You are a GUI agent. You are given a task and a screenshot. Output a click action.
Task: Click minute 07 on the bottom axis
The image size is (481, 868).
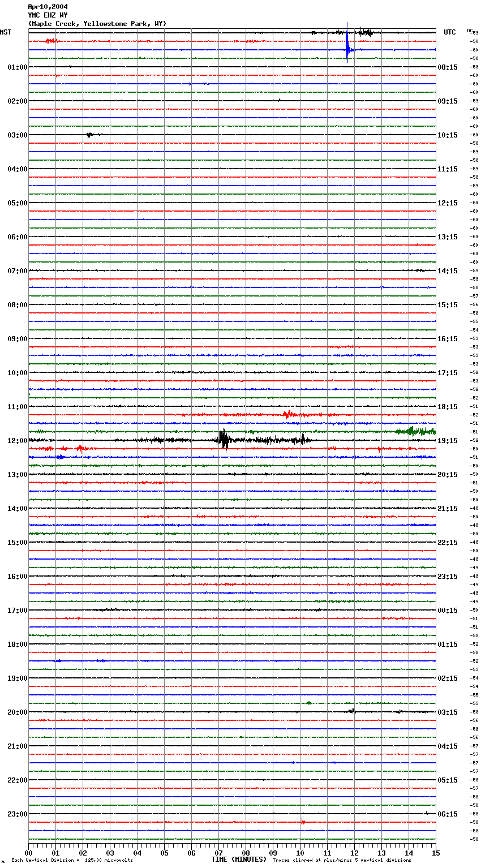click(218, 853)
